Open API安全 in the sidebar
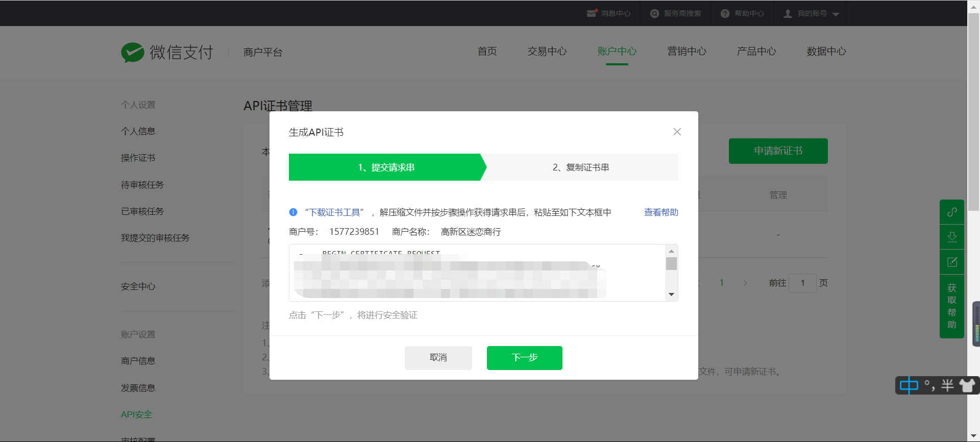The image size is (980, 442). tap(137, 414)
